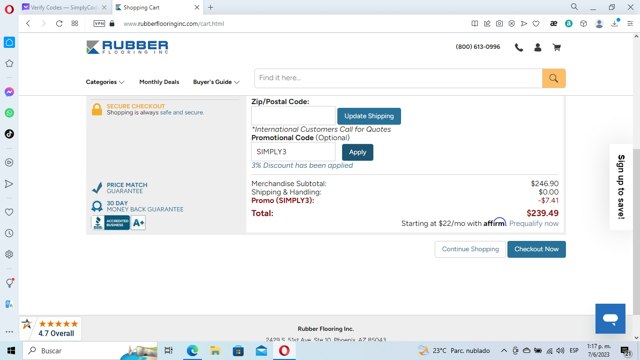Expand the Categories dropdown
Screen dimensions: 640x360
tap(105, 82)
